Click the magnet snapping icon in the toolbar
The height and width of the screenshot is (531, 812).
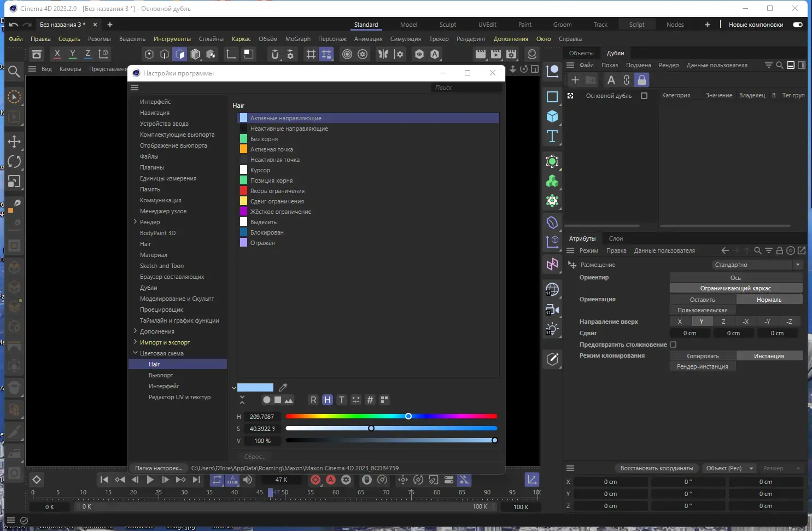[x=275, y=54]
